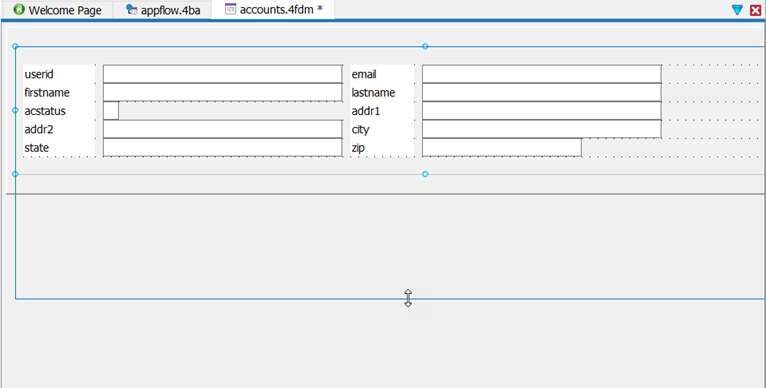Select the zip label

358,148
